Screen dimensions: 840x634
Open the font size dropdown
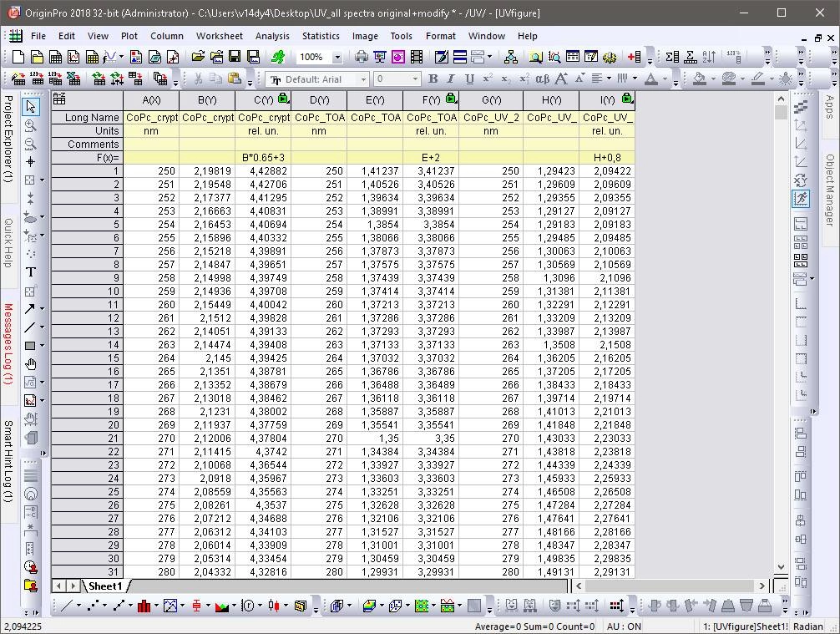point(415,79)
